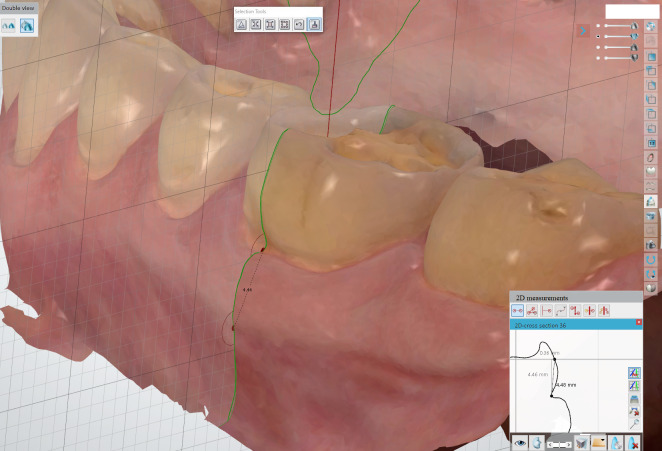Image resolution: width=662 pixels, height=451 pixels.
Task: Select the three-point angle measurement tool
Action: point(532,311)
